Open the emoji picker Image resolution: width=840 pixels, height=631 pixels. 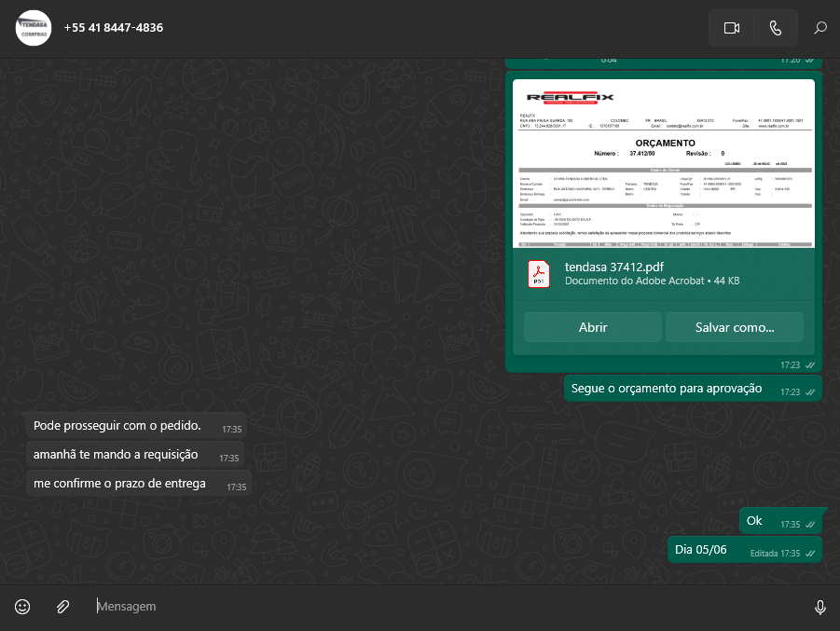22,607
